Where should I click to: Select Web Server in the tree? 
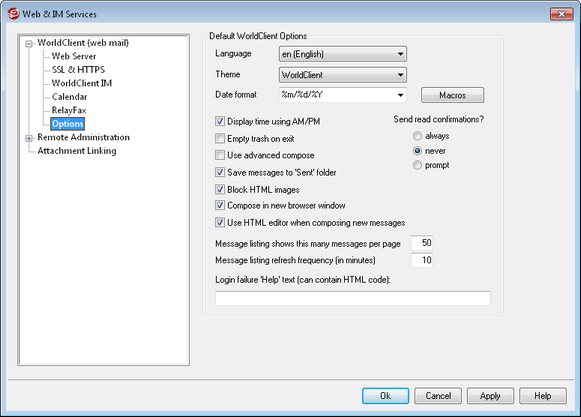coord(74,56)
